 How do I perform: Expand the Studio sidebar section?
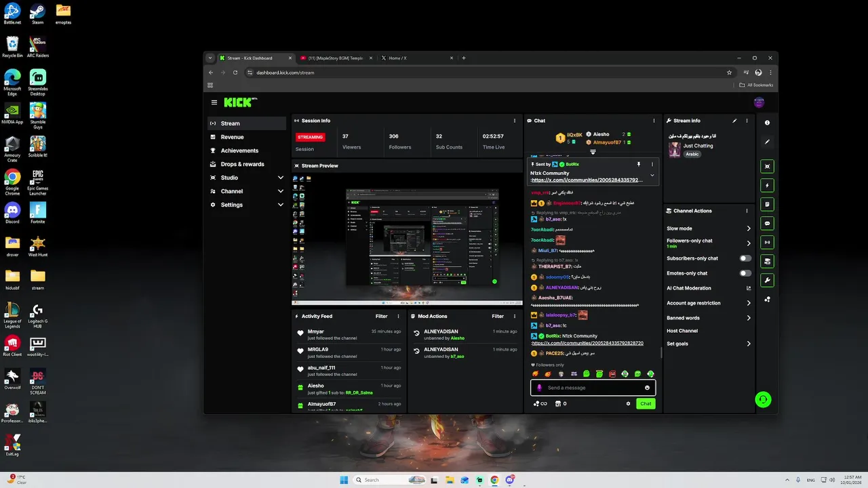point(281,178)
